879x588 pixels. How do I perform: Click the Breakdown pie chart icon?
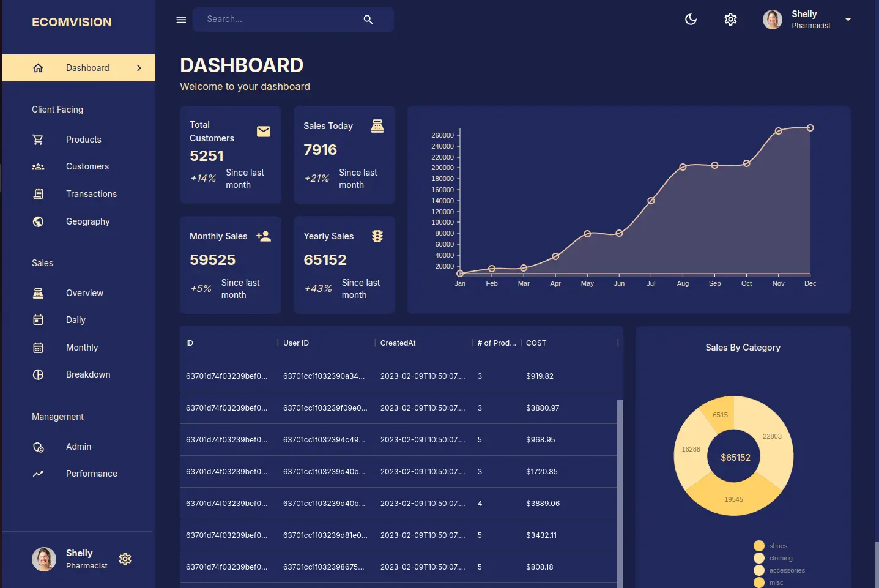tap(38, 374)
